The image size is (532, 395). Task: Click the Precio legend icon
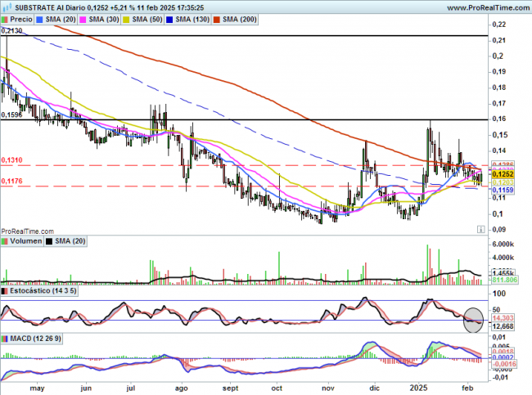7,18
